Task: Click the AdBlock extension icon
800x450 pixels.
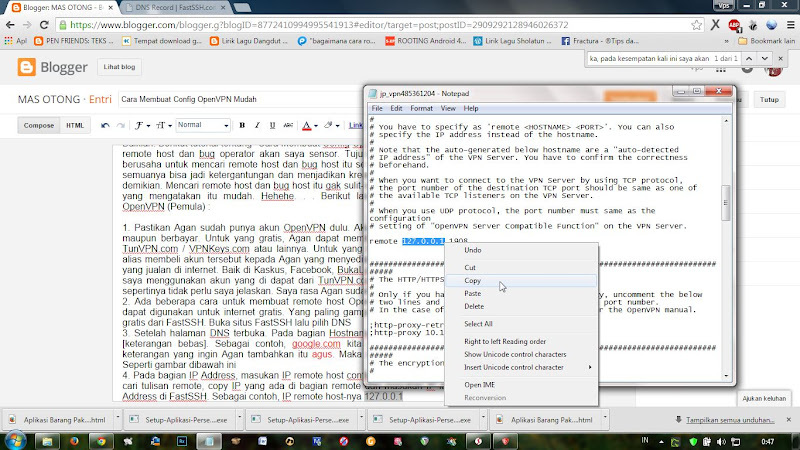Action: click(734, 24)
